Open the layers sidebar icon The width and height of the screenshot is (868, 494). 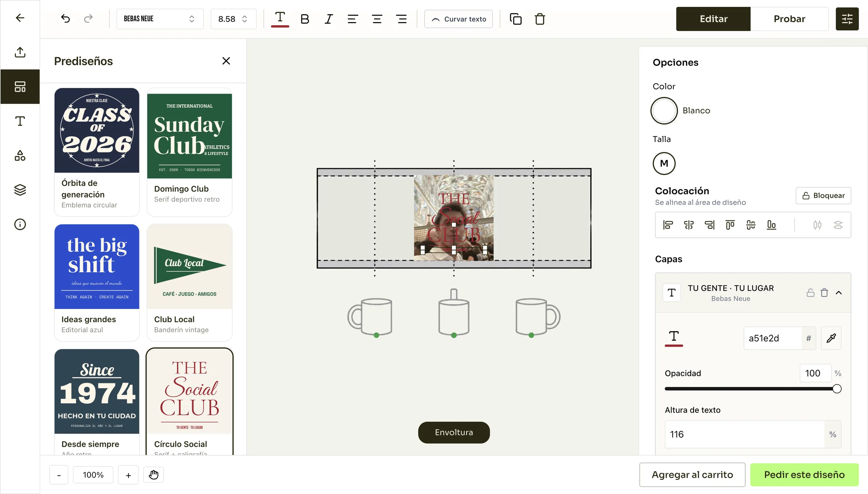(20, 190)
